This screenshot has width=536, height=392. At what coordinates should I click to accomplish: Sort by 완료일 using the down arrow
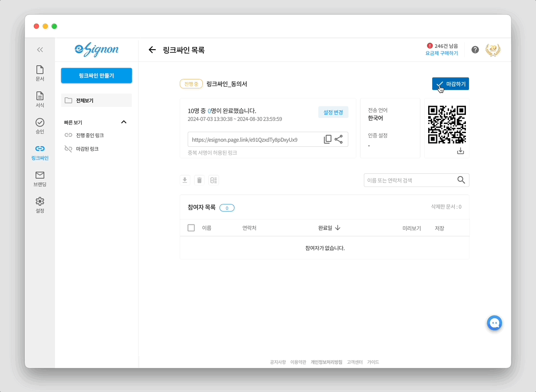[x=338, y=228]
